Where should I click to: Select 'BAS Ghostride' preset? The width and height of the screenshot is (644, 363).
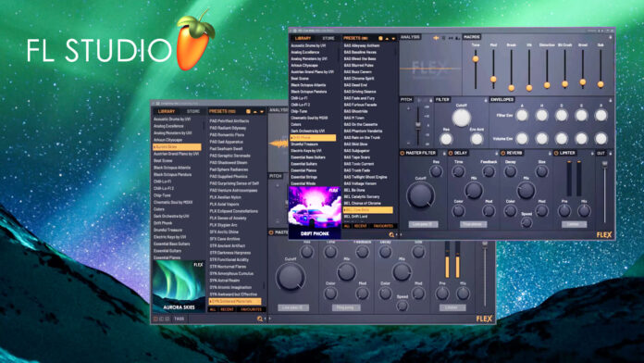pos(355,111)
